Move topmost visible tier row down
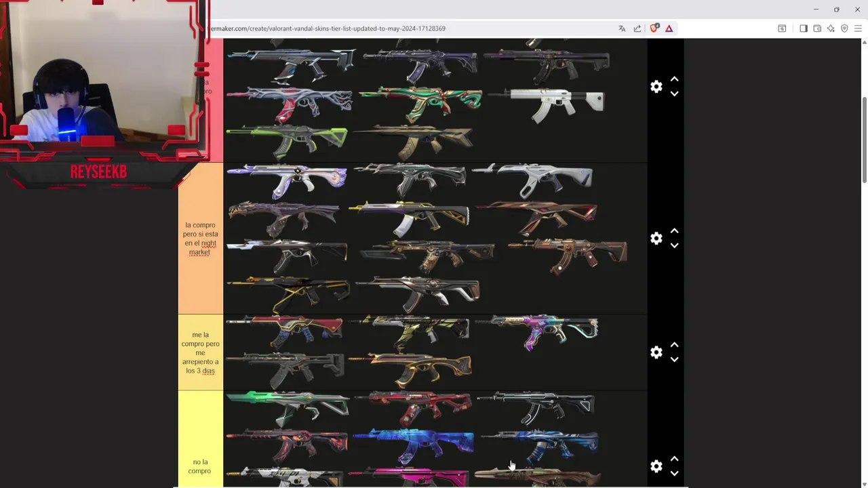868x488 pixels. coord(674,94)
